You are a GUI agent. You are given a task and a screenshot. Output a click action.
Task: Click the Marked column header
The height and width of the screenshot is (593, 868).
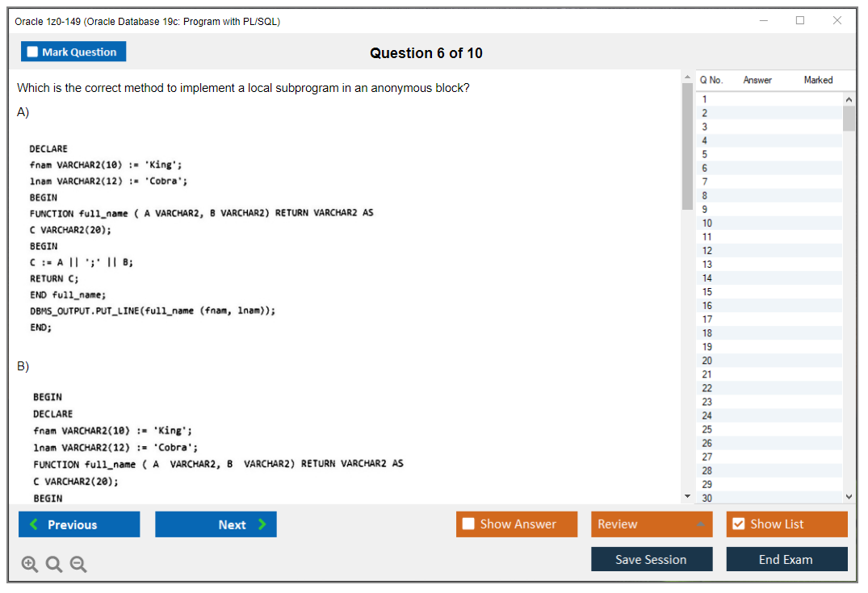[x=818, y=80]
